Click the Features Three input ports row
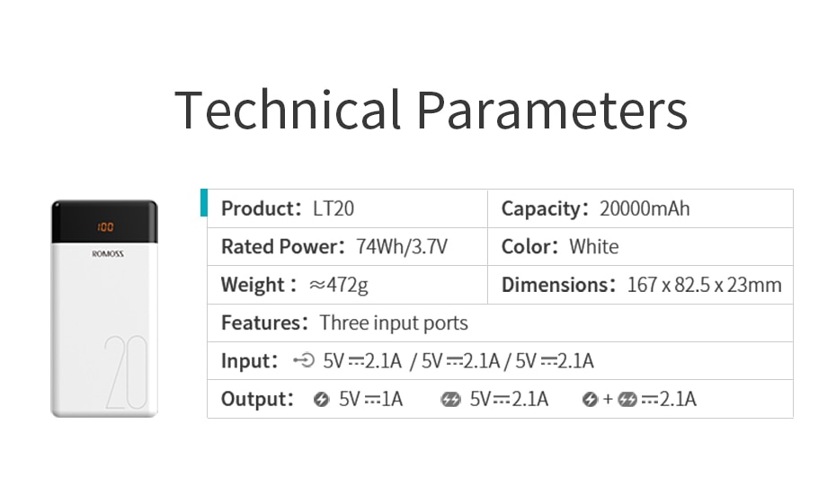Viewport: 836px width, 504px height. point(500,323)
